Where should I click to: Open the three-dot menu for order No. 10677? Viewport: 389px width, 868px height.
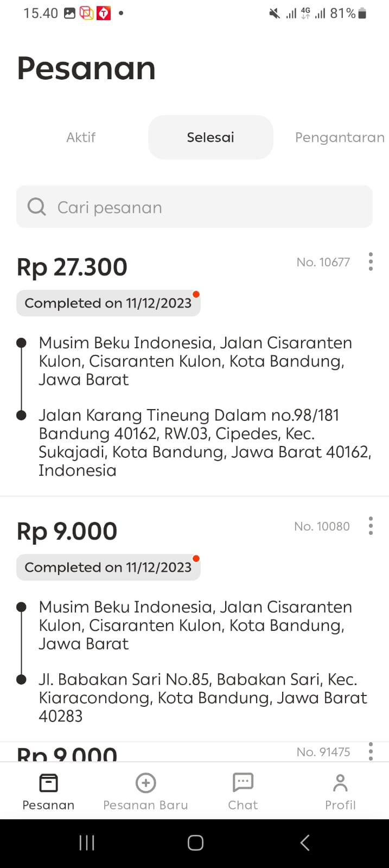(371, 261)
